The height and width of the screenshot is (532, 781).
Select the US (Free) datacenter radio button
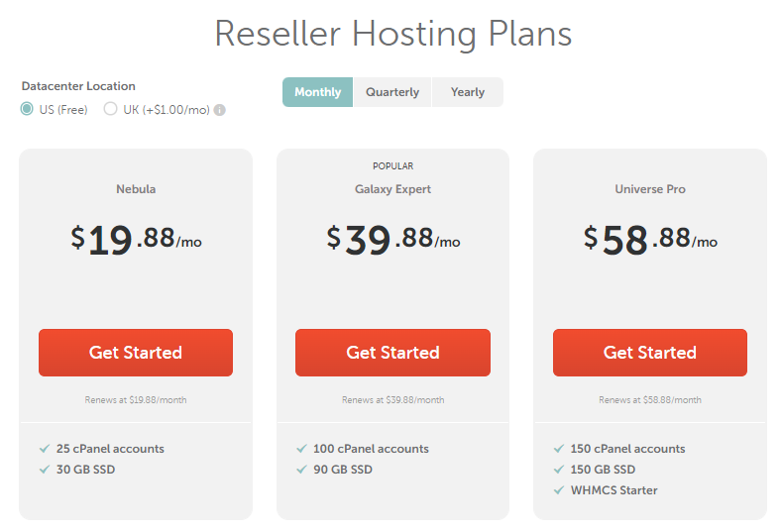(x=28, y=110)
